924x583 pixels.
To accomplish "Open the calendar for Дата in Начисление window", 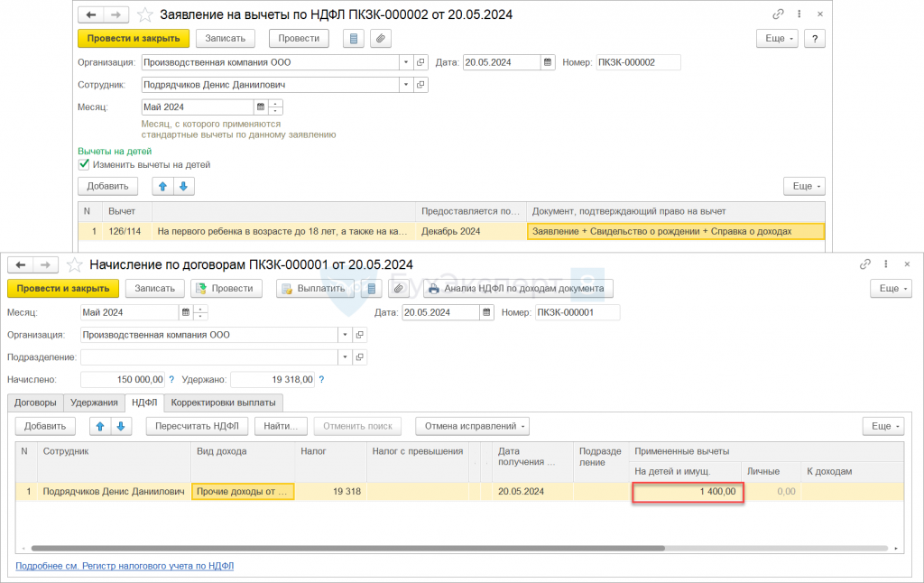I will pos(486,312).
